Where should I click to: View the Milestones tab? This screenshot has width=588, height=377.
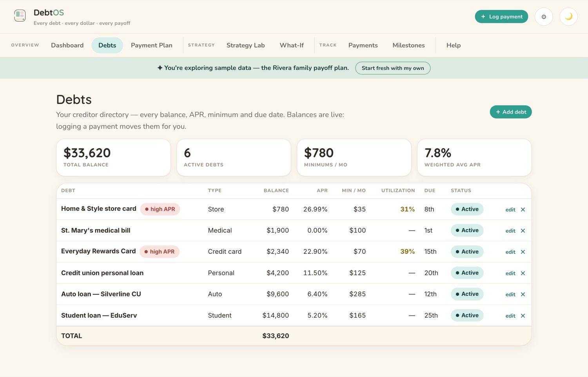coord(408,45)
